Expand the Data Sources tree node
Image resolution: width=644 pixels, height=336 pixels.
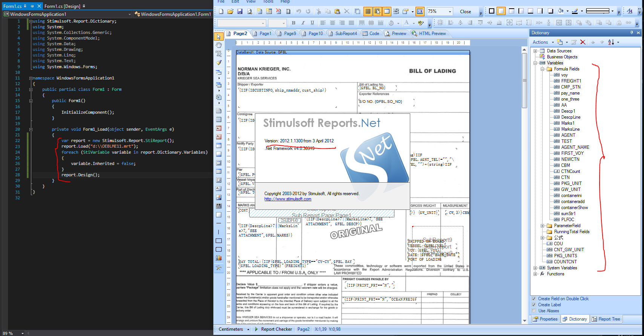point(535,51)
